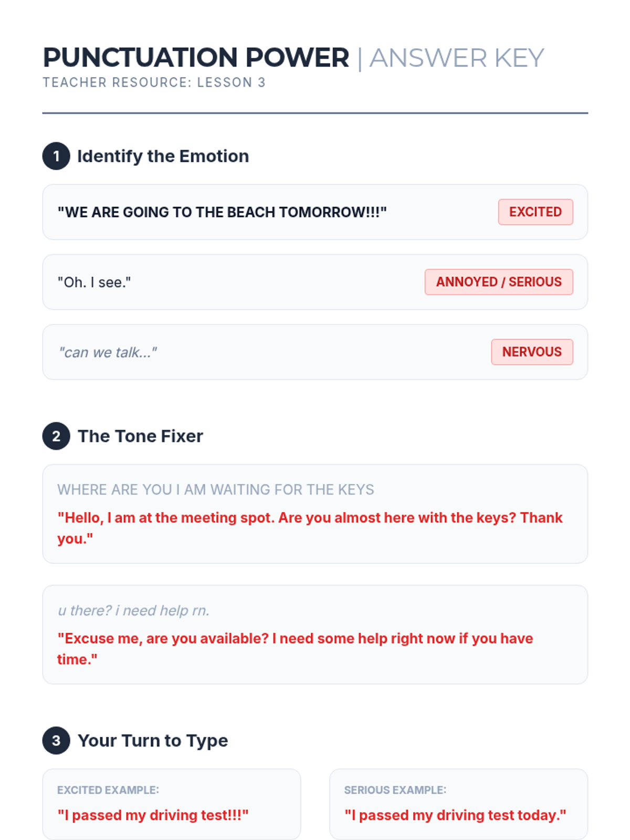
Task: Click the "can we talk..." italic quote
Action: click(x=107, y=352)
